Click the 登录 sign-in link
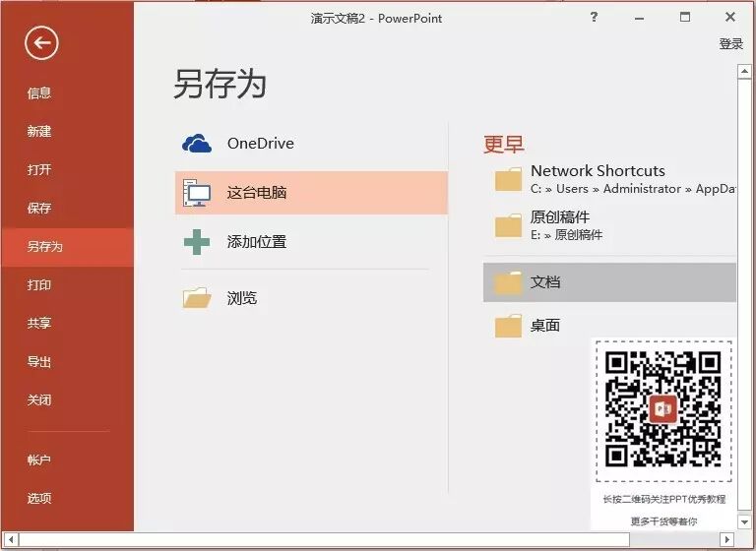The width and height of the screenshot is (756, 551). [x=731, y=44]
